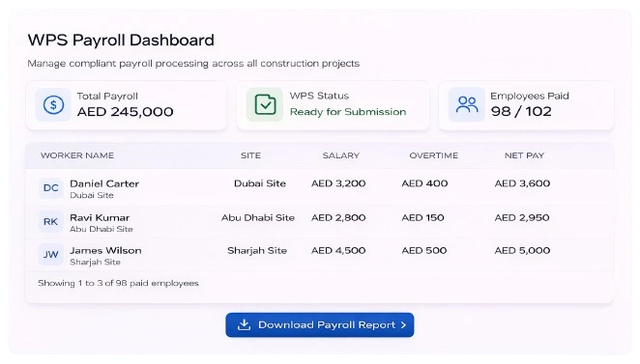The image size is (640, 364).
Task: Click the Sharjah Site subtitle under James Wilson
Action: (95, 262)
